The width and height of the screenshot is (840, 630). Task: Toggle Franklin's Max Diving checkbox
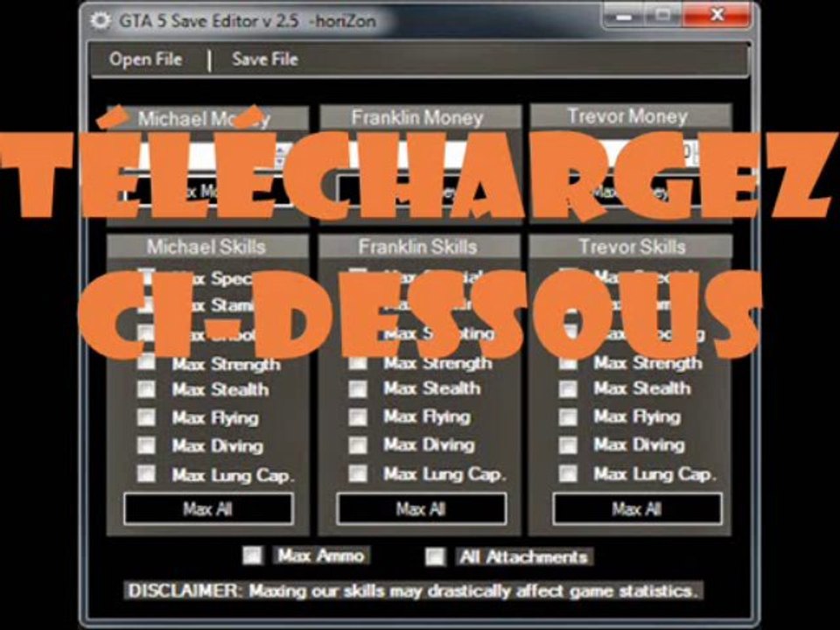pos(358,444)
